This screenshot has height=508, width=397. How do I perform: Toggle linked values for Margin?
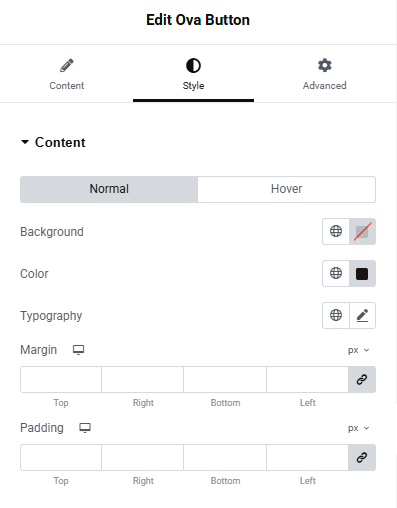point(362,379)
